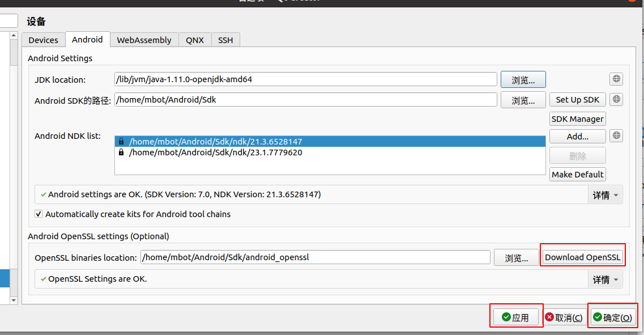Click the lock icon on NDK 21.3.6528147 entry

tap(121, 141)
